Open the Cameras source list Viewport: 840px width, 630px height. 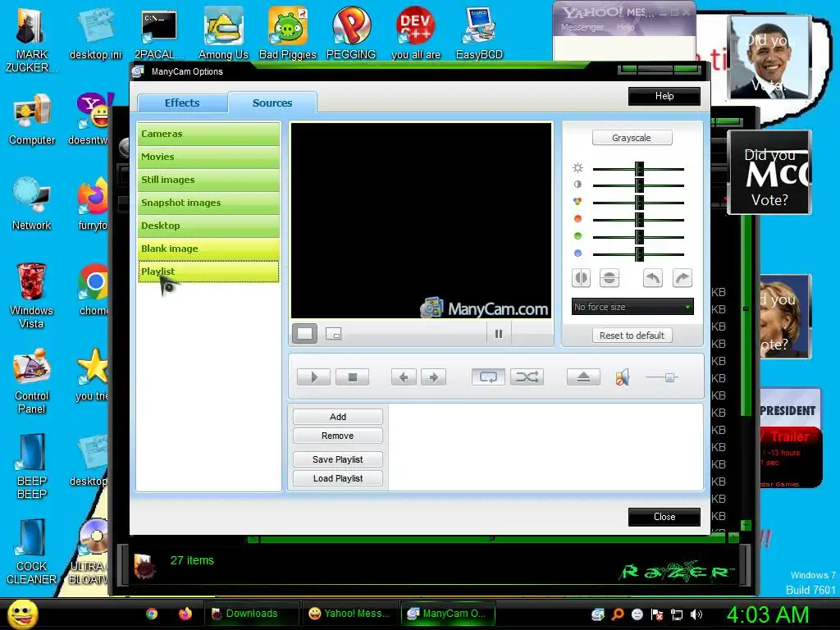[x=208, y=134]
